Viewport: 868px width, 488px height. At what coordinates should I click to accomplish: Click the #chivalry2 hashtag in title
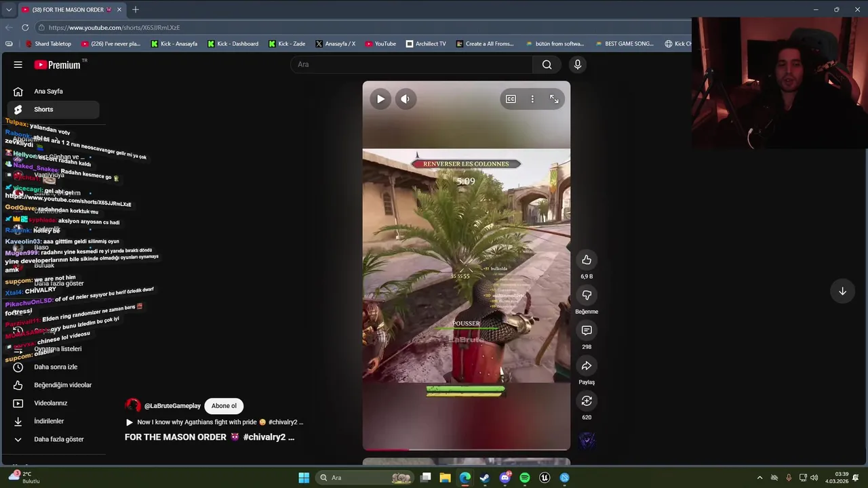[266, 437]
